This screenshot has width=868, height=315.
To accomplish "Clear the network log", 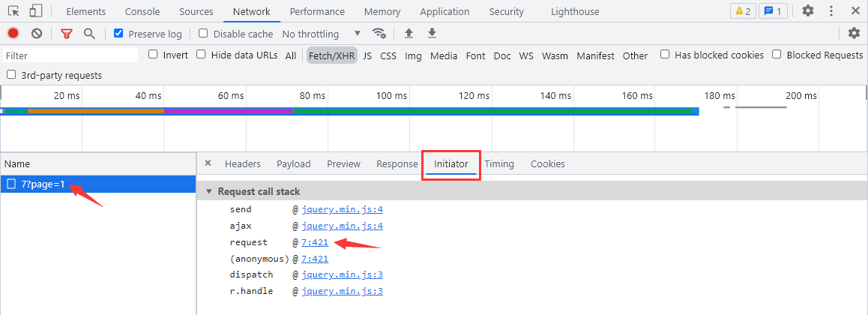I will coord(37,34).
